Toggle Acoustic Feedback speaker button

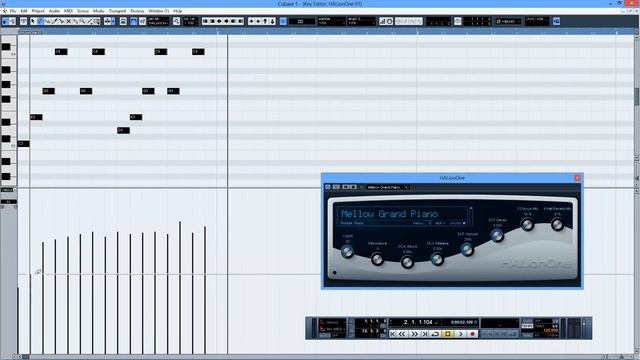point(13,21)
